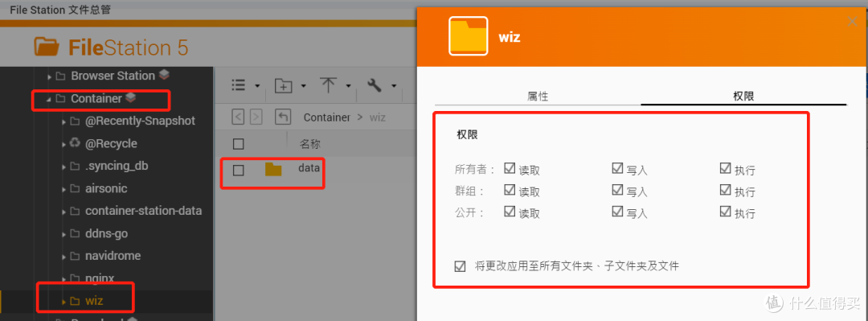Viewport: 868px width, 321px height.
Task: Click Container in the breadcrumb path
Action: coord(326,117)
